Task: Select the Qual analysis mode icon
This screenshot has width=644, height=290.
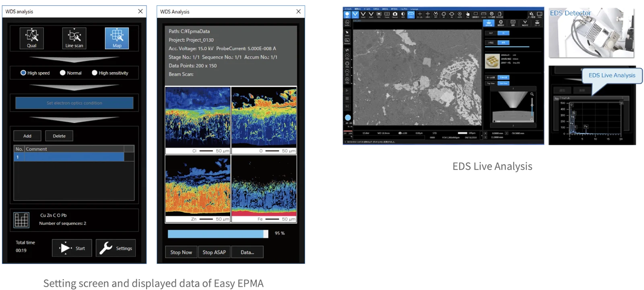Action: tap(32, 38)
